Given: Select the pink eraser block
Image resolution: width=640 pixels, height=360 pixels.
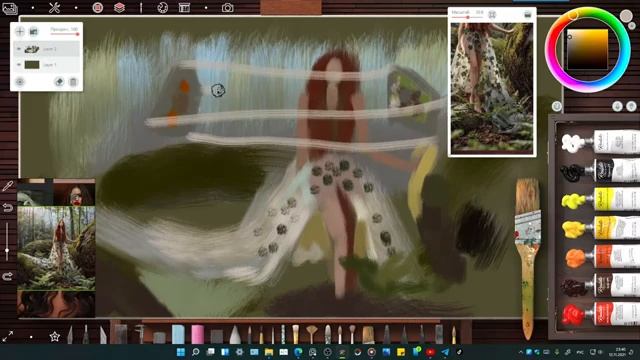Looking at the screenshot, I should [x=198, y=334].
